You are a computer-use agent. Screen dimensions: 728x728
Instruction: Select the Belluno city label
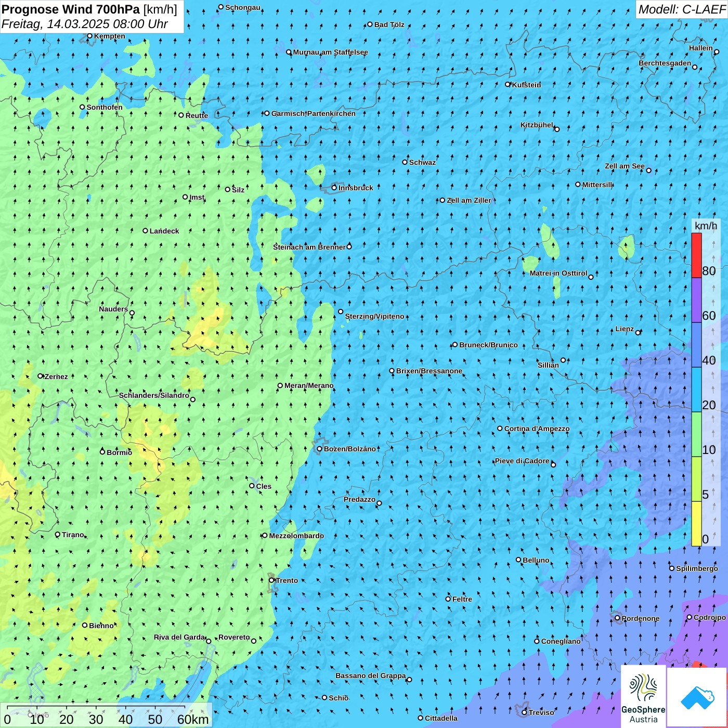coord(536,560)
